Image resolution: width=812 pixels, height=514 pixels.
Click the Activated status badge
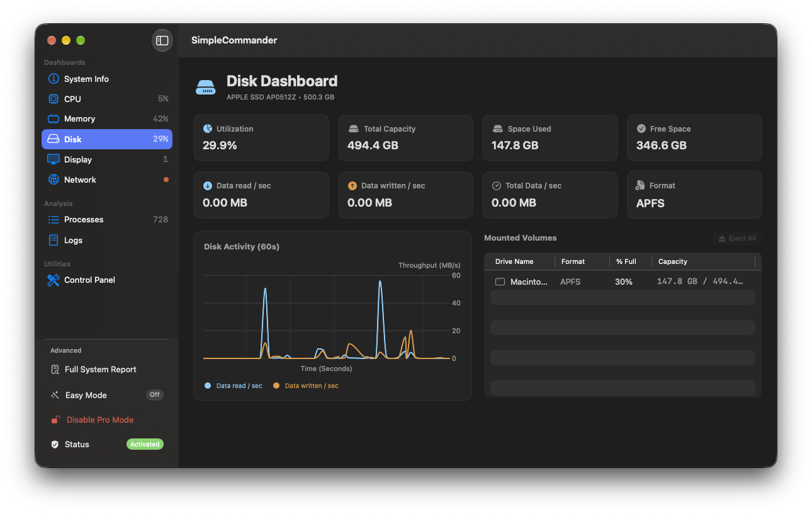[145, 444]
